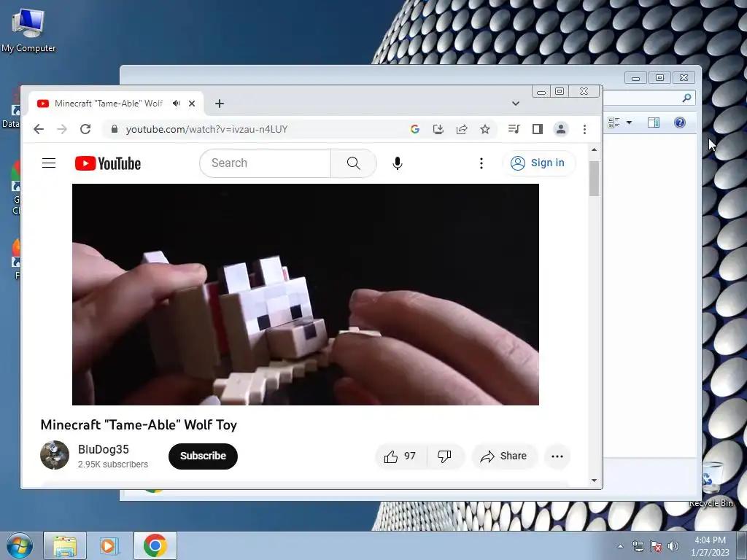Maximize the Explorer window behind
The height and width of the screenshot is (560, 747).
[x=659, y=77]
